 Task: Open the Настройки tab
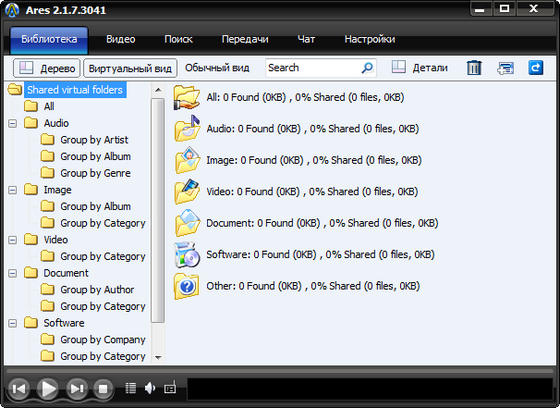(370, 39)
